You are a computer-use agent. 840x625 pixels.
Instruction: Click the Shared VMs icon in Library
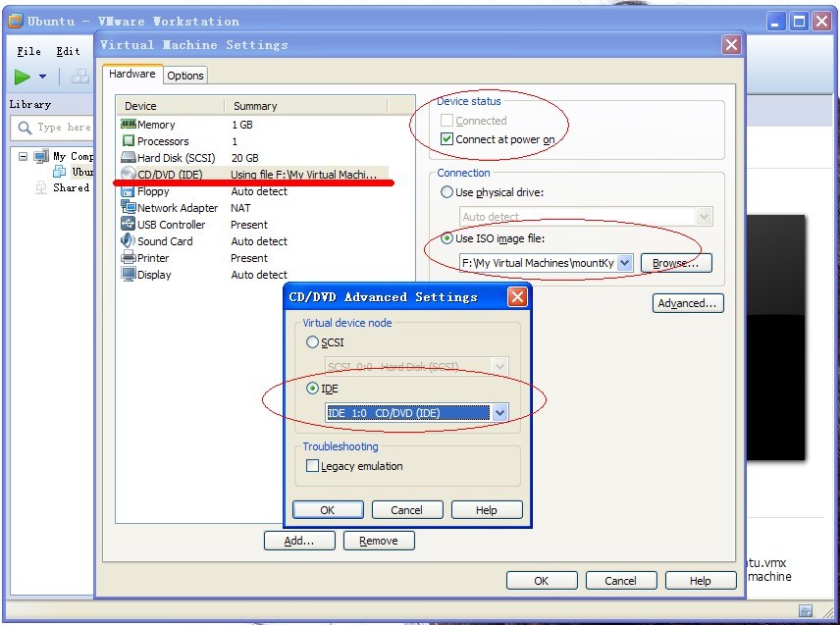pos(40,187)
